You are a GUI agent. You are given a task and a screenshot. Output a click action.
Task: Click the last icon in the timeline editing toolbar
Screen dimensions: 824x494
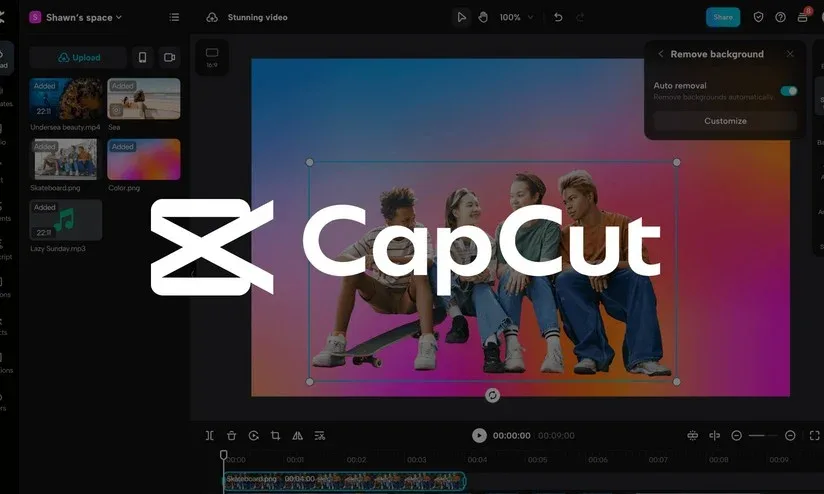(x=320, y=436)
